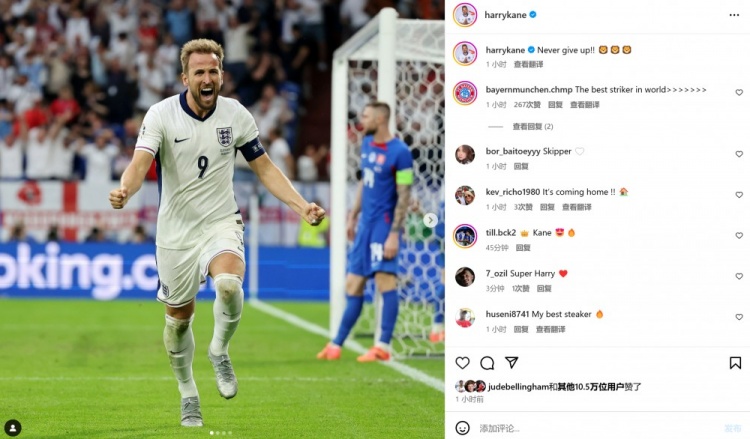Image resolution: width=750 pixels, height=439 pixels.
Task: Open the comment bubble icon
Action: click(487, 363)
